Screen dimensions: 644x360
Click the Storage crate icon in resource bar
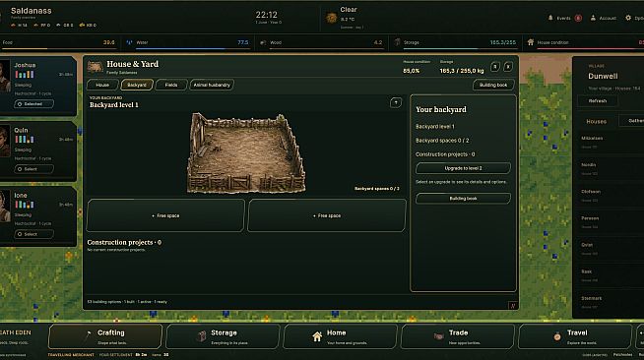pos(397,42)
